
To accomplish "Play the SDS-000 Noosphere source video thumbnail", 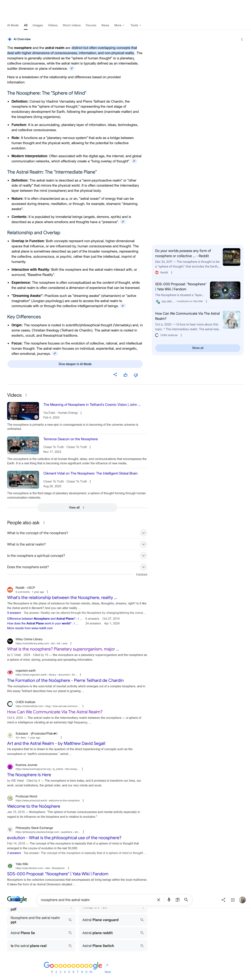I will 225,290.
